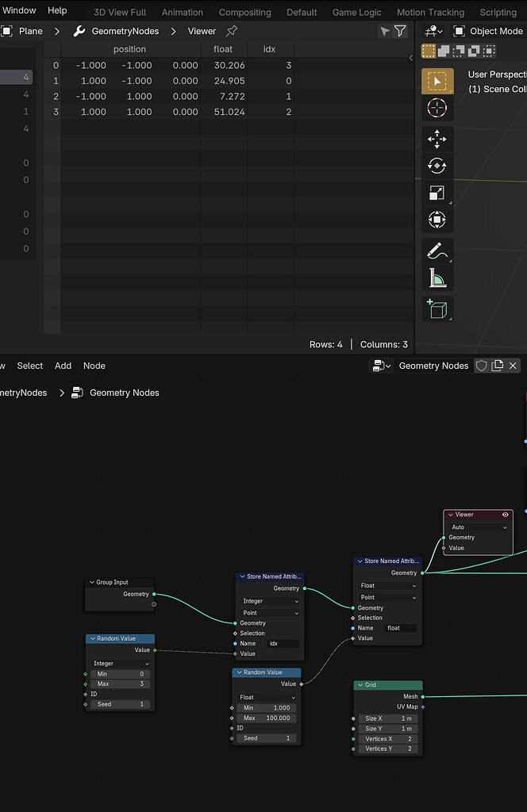Click the GeometryNodes wrench modifier icon
The width and height of the screenshot is (527, 812).
tap(79, 32)
